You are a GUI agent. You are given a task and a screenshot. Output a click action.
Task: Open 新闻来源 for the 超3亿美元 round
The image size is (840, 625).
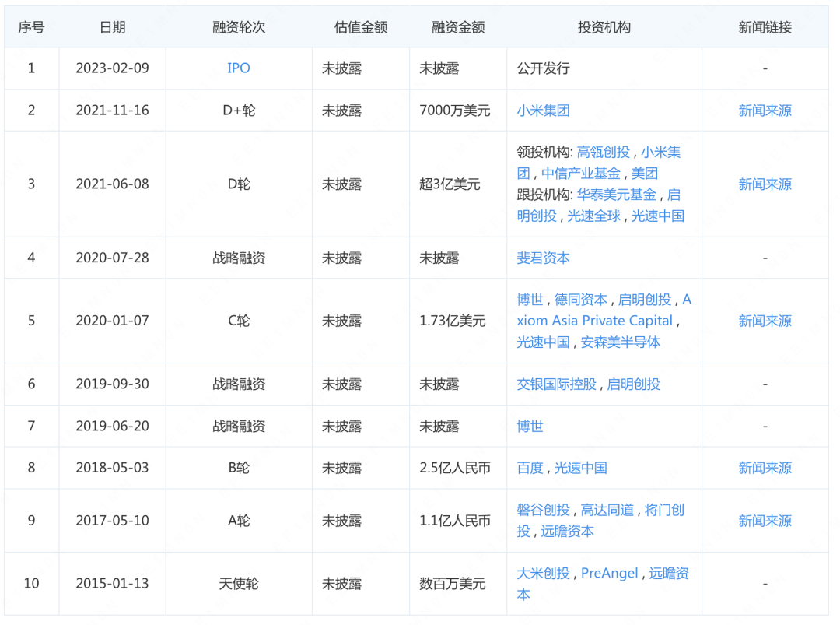(765, 184)
